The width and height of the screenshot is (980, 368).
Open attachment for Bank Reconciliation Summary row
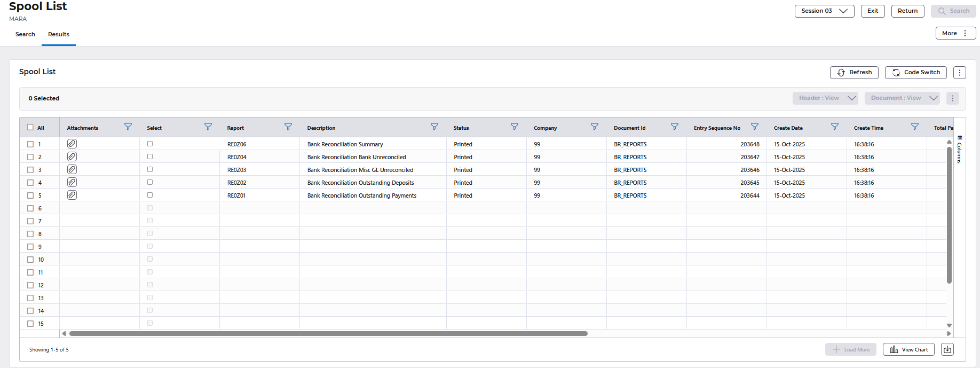point(72,144)
